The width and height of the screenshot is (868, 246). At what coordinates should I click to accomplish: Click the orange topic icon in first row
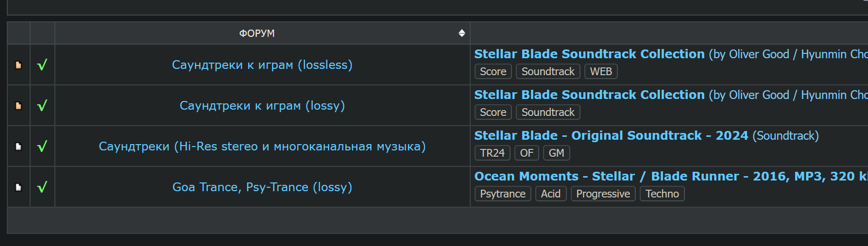coord(18,65)
